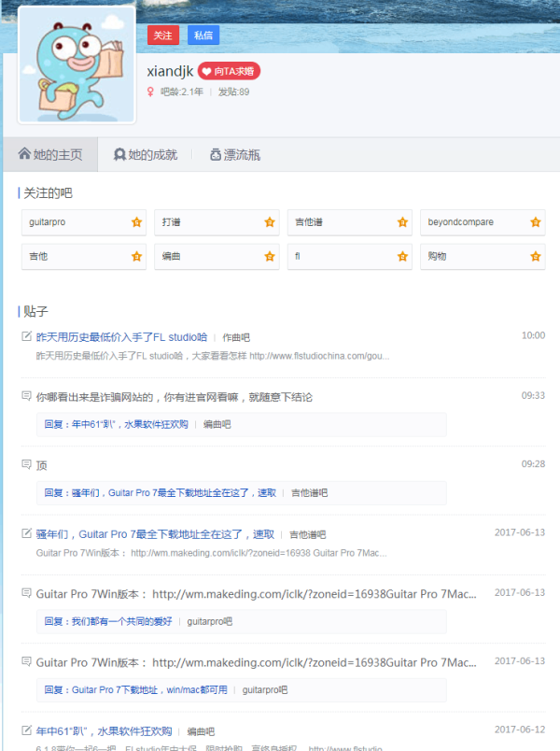Screen dimensions: 560x751
Task: Toggle the star on 吉他 forum
Action: click(137, 256)
